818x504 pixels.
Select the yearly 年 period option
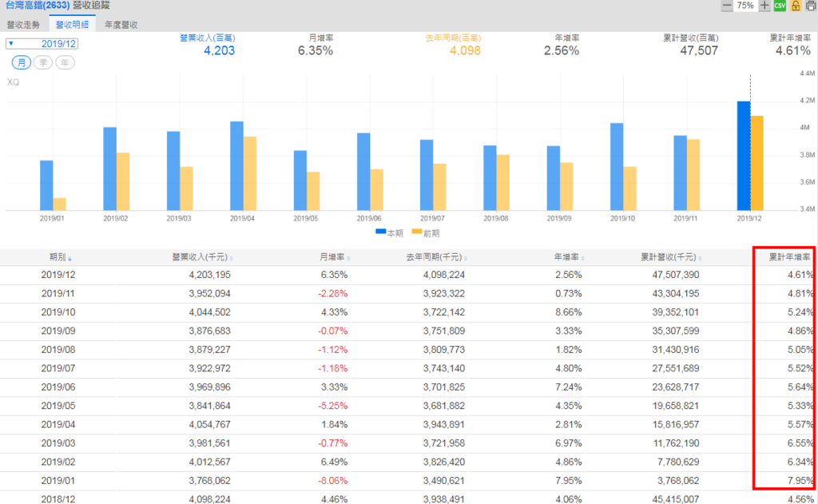pyautogui.click(x=65, y=62)
